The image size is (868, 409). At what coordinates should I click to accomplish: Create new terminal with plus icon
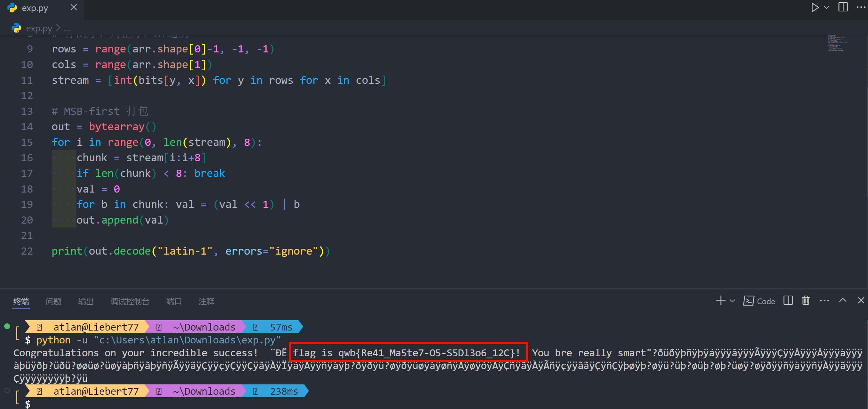[721, 301]
